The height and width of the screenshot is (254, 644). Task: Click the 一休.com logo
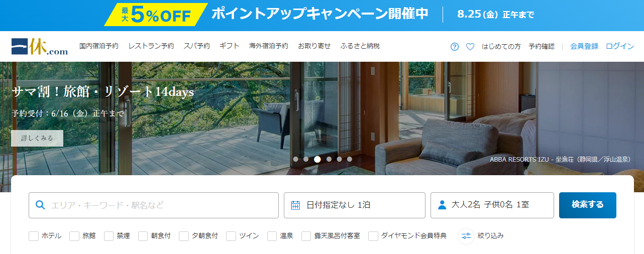(39, 46)
